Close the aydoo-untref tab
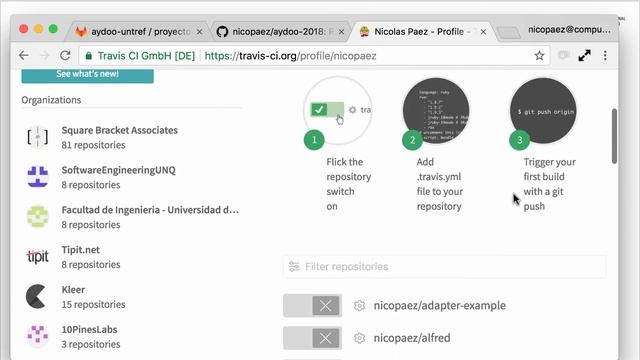This screenshot has width=640, height=360. pyautogui.click(x=199, y=31)
